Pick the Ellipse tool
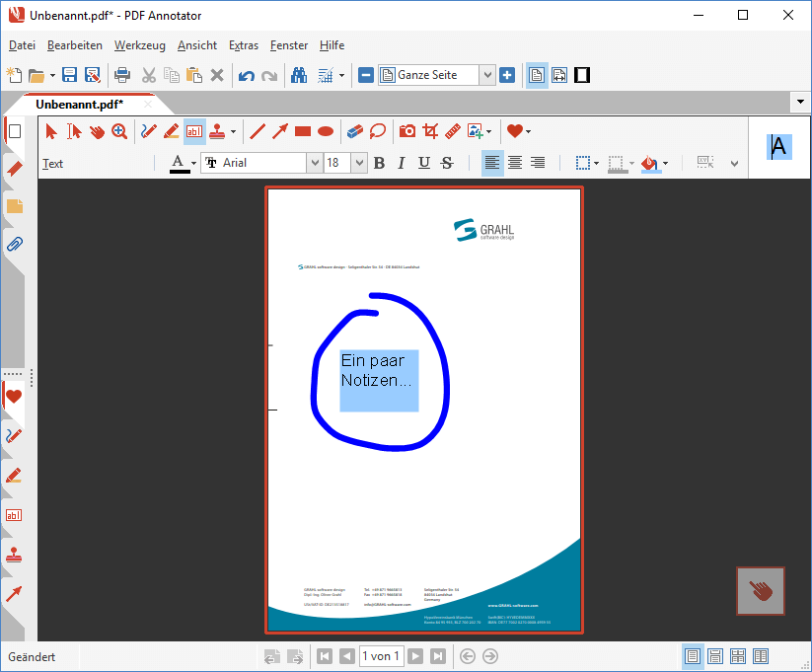Viewport: 812px width, 672px height. coord(326,131)
